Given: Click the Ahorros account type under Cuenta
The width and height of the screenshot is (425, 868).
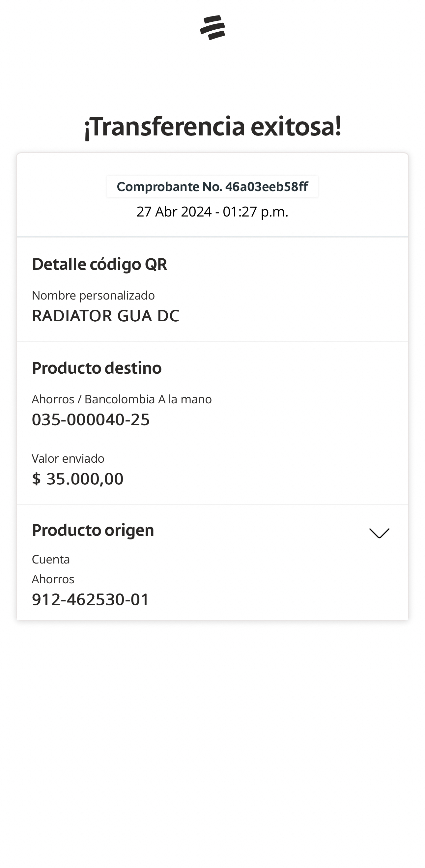Looking at the screenshot, I should pos(53,579).
